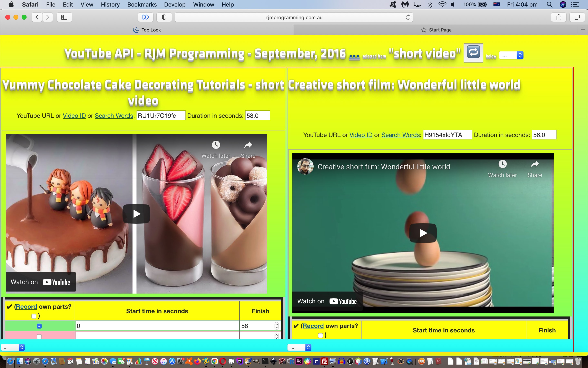This screenshot has height=368, width=588.
Task: Open the channel avatar on the right video
Action: click(305, 166)
